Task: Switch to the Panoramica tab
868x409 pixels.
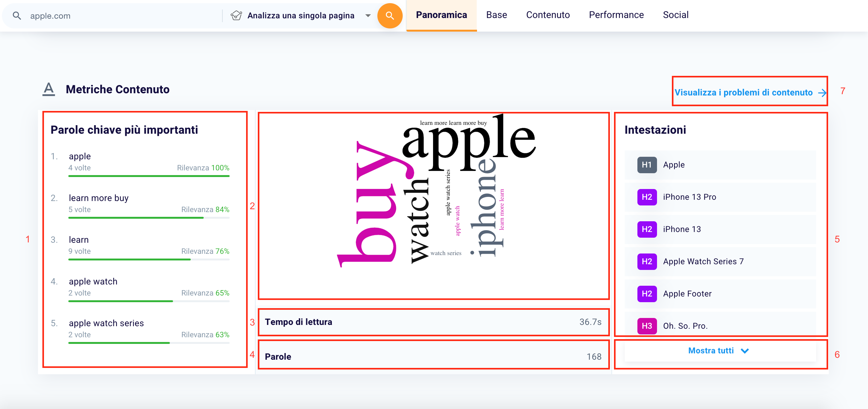Action: click(441, 15)
